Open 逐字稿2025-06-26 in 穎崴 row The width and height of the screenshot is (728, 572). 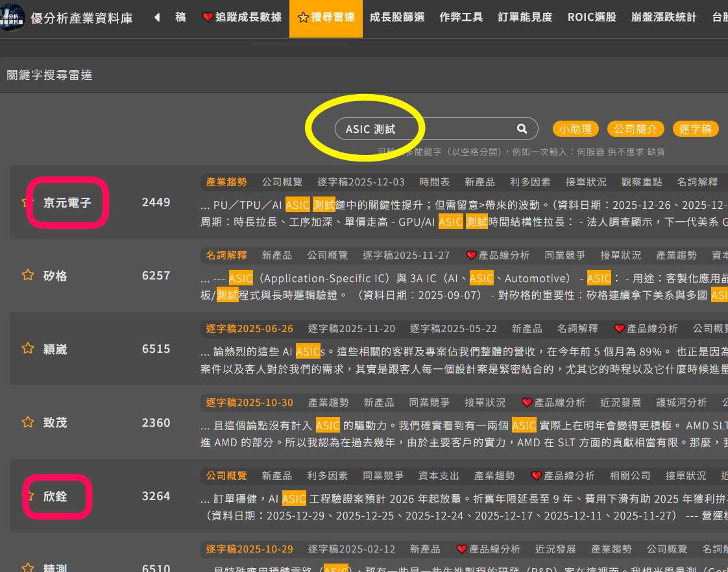click(x=250, y=329)
